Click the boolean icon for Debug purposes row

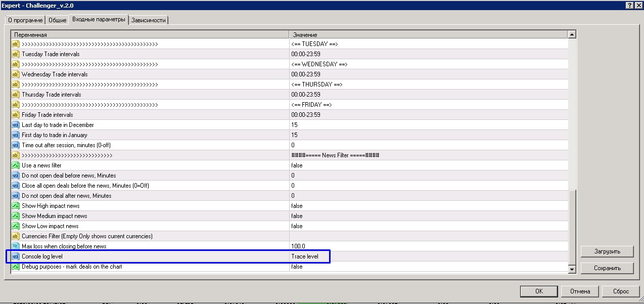[15, 267]
